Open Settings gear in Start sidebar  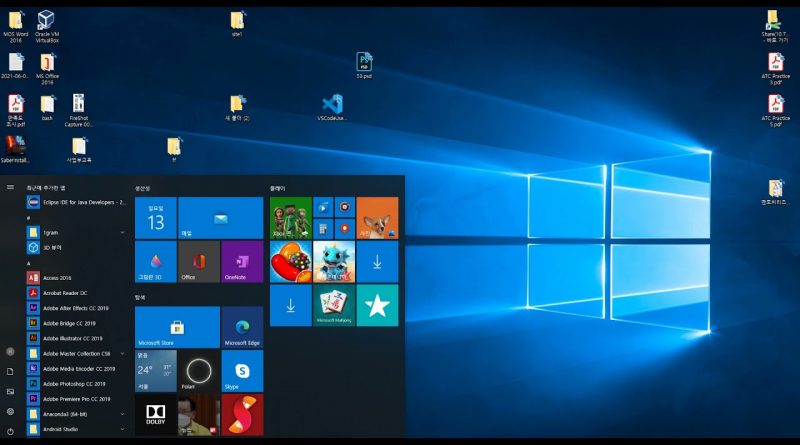(x=10, y=411)
